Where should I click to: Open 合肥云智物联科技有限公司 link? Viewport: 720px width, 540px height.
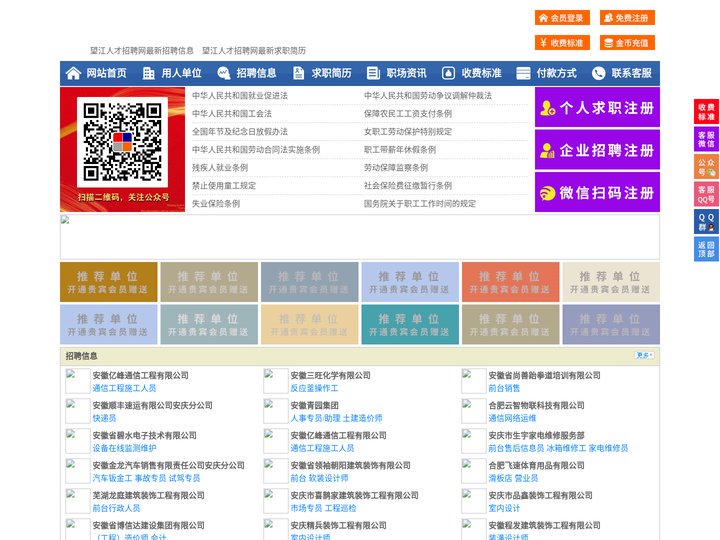click(536, 405)
